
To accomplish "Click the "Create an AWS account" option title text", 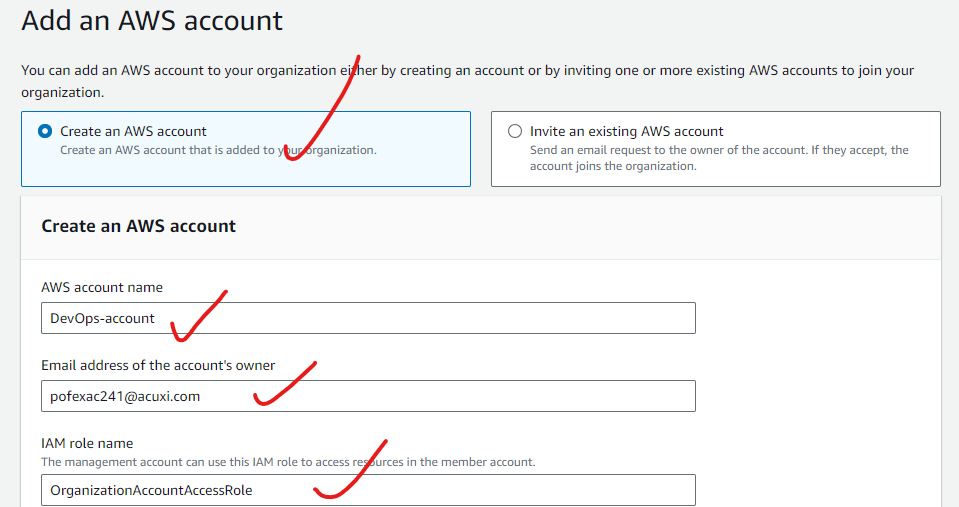I will 133,131.
